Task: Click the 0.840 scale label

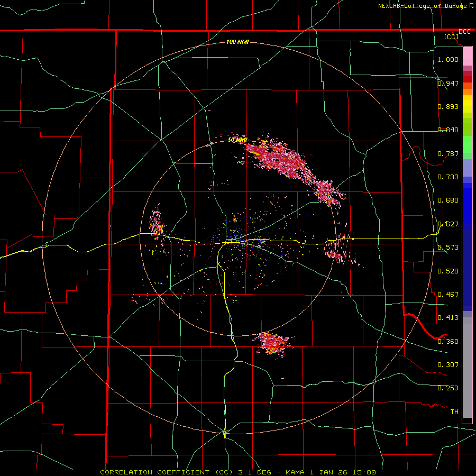Action: (448, 130)
